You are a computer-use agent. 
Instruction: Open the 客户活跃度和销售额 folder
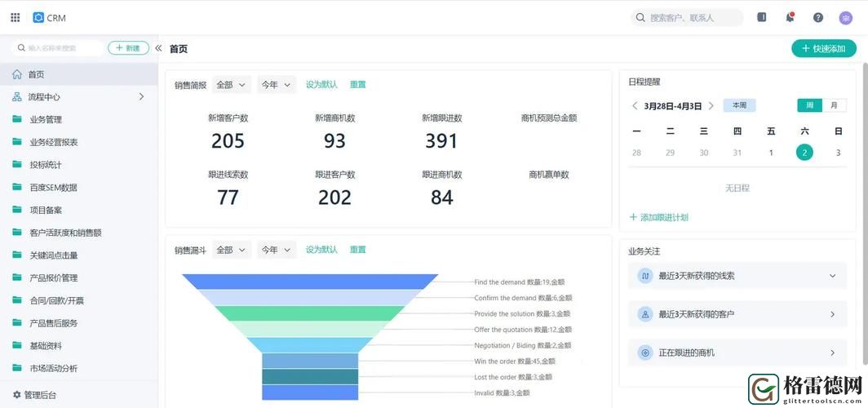(17, 233)
